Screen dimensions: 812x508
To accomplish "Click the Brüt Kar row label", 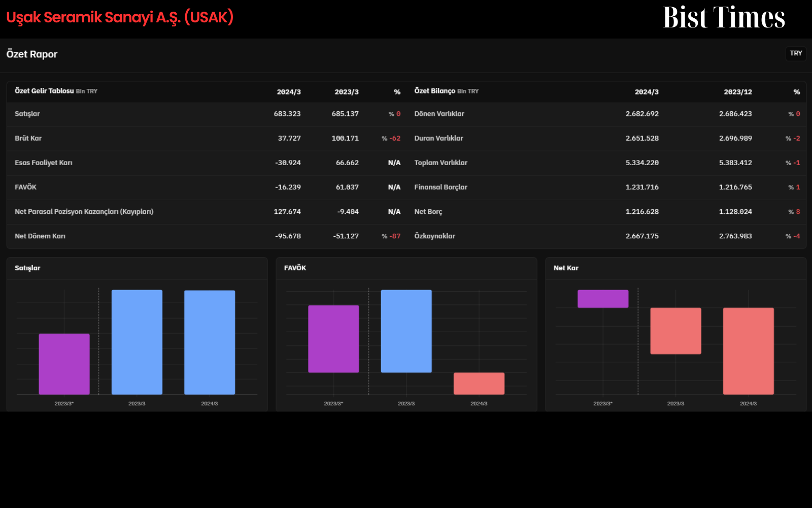I will point(28,138).
